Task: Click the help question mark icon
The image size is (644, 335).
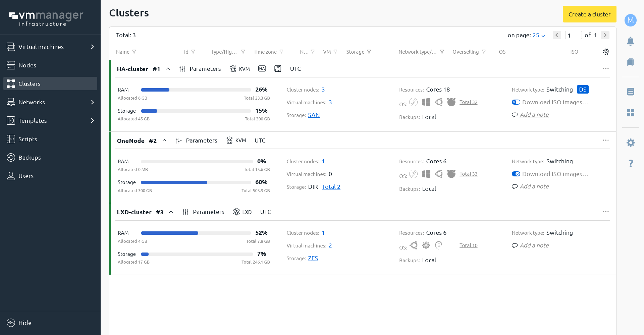Action: point(630,163)
